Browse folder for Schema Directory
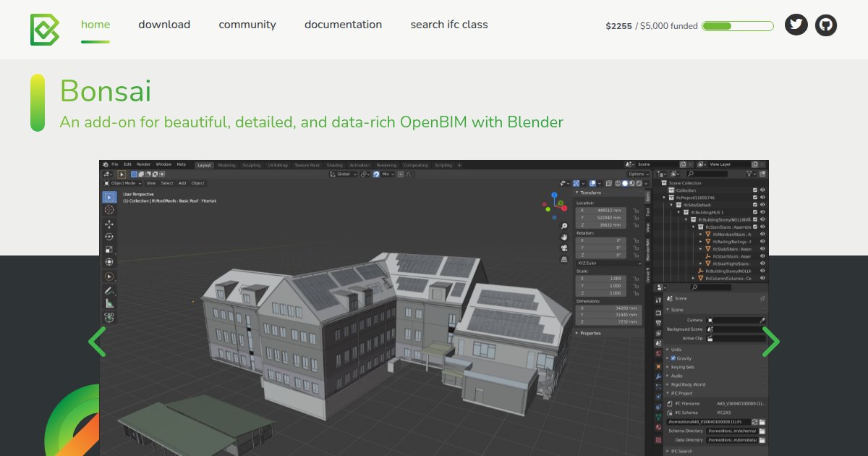 (762, 431)
